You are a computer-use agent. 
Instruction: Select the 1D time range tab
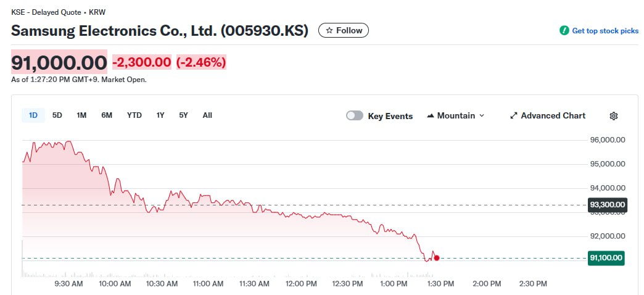coord(33,115)
